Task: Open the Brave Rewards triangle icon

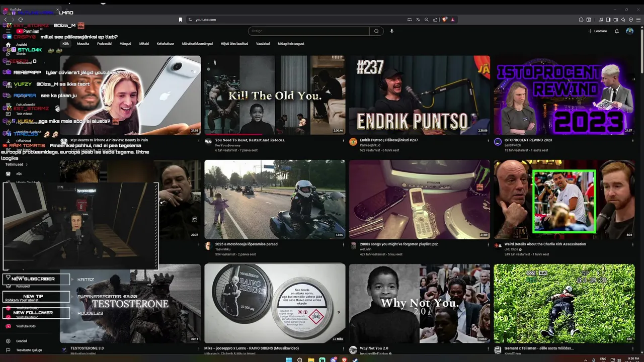Action: pyautogui.click(x=453, y=20)
